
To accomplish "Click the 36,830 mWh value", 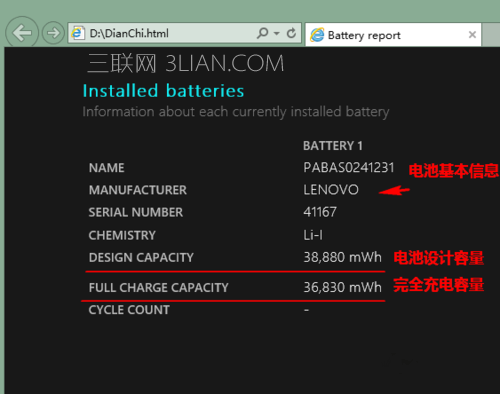I will [x=342, y=287].
